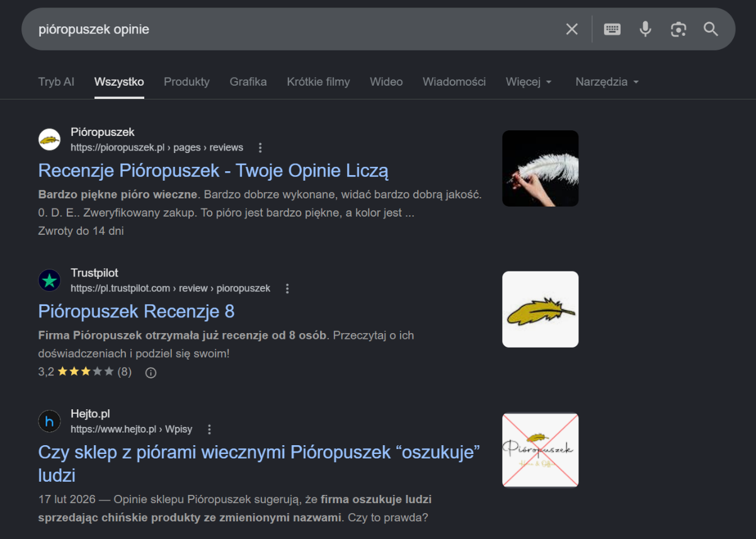Viewport: 756px width, 539px height.
Task: Click the Pióropuszek site name text
Action: point(103,132)
